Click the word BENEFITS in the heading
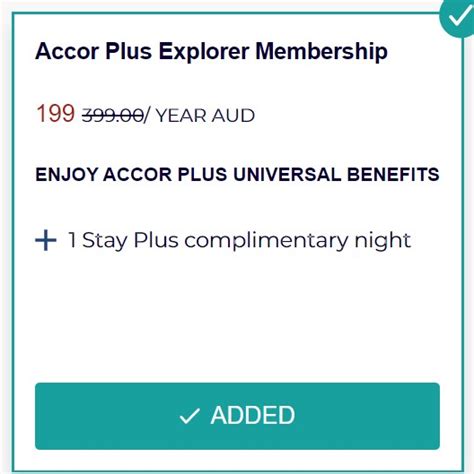Screen dimensions: 474x474 pos(393,174)
